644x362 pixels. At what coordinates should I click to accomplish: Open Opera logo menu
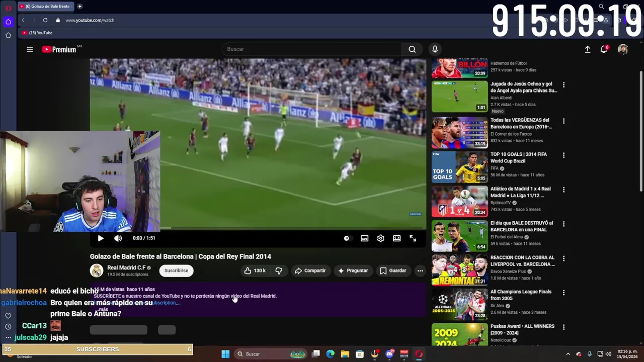[x=8, y=8]
